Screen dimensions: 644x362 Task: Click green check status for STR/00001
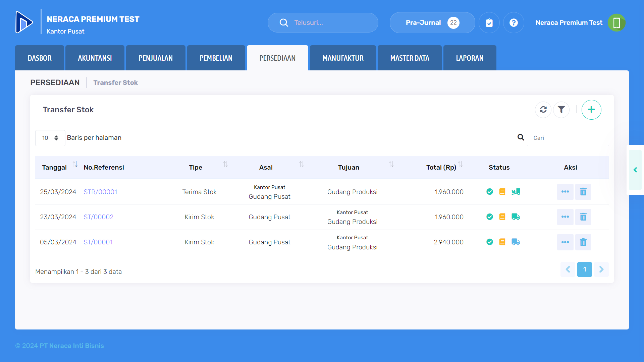(x=490, y=192)
